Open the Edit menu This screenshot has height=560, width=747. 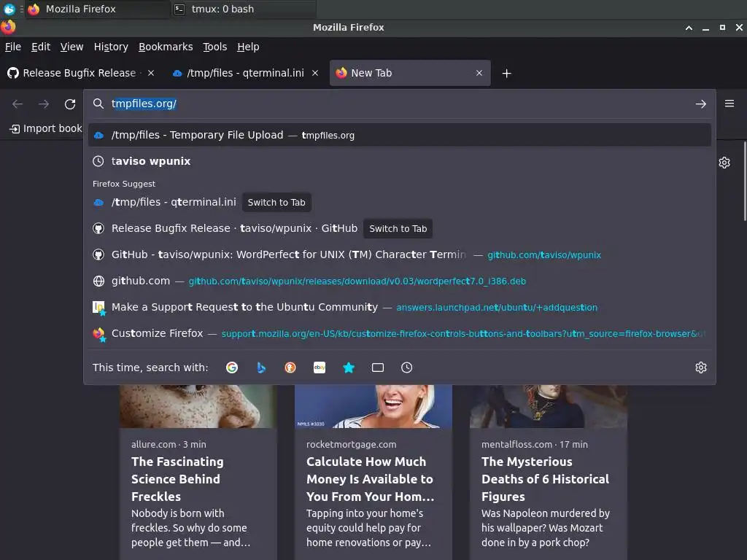pyautogui.click(x=41, y=47)
